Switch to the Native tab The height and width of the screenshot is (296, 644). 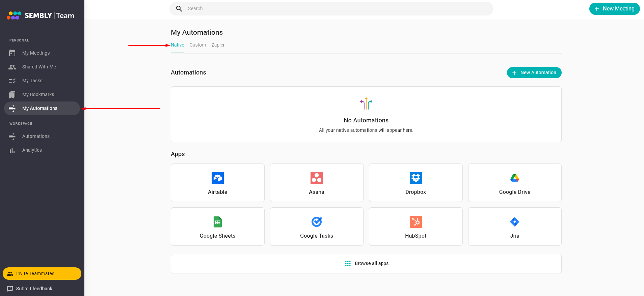coord(178,45)
